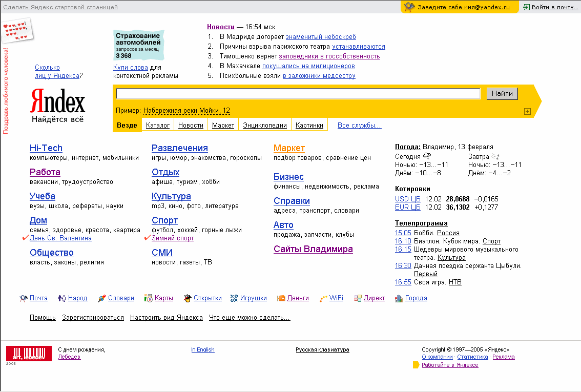The height and width of the screenshot is (392, 581).
Task: Read news about знаменитый небоскреб
Action: pos(321,37)
